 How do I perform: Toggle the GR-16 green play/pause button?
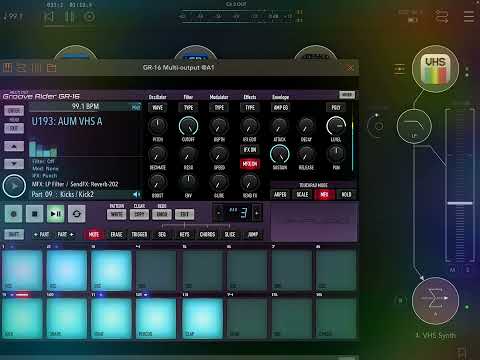pos(55,214)
